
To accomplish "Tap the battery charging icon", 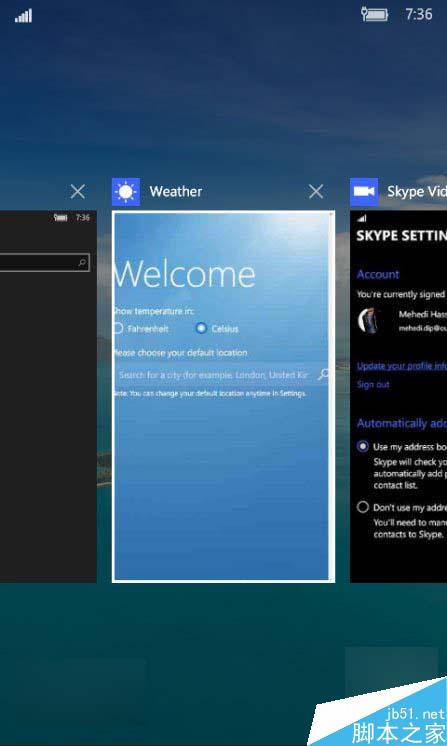I will click(x=375, y=14).
